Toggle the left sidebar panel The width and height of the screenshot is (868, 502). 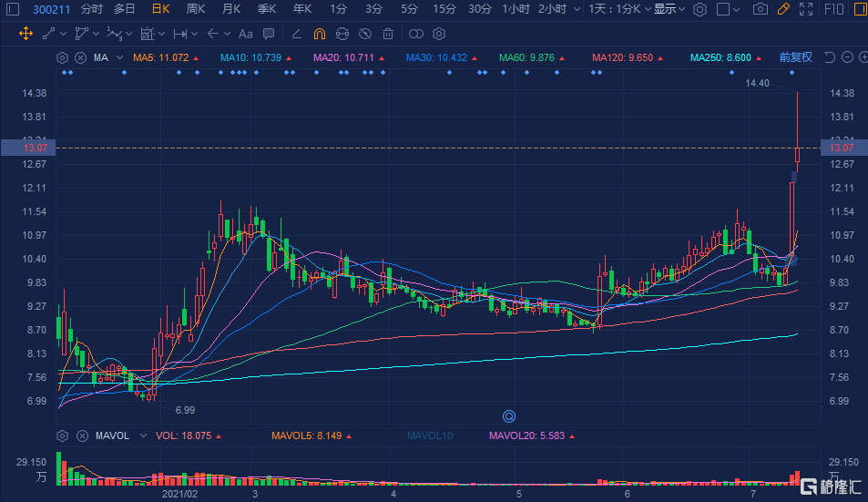[x=11, y=9]
